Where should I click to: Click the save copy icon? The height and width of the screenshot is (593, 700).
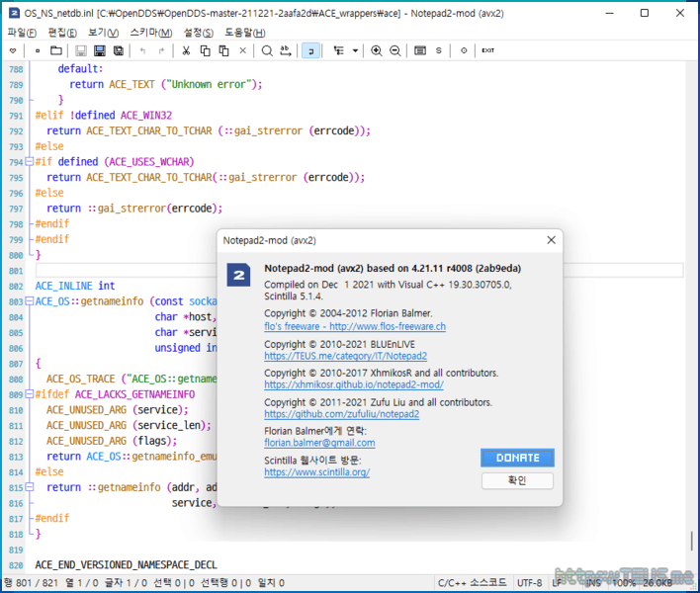click(119, 50)
